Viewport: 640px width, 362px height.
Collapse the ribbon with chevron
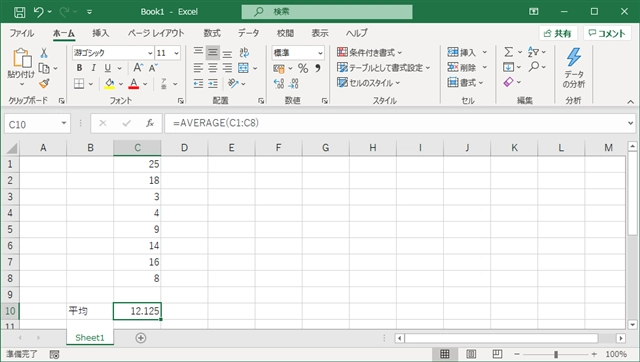point(631,102)
